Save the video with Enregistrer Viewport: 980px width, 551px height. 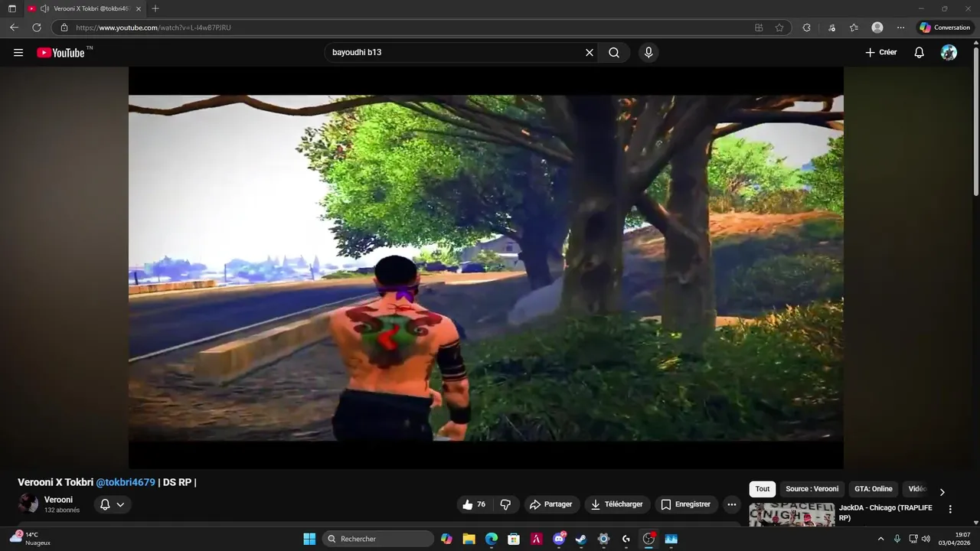(x=685, y=504)
